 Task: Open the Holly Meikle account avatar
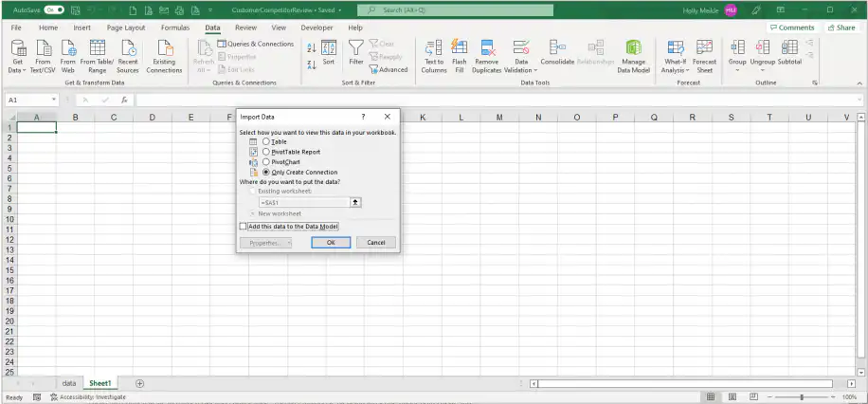(731, 10)
